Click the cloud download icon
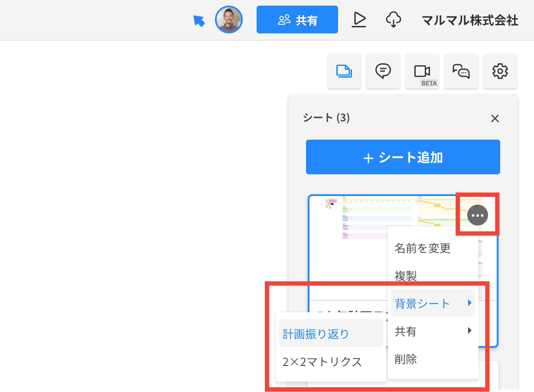 pyautogui.click(x=393, y=20)
